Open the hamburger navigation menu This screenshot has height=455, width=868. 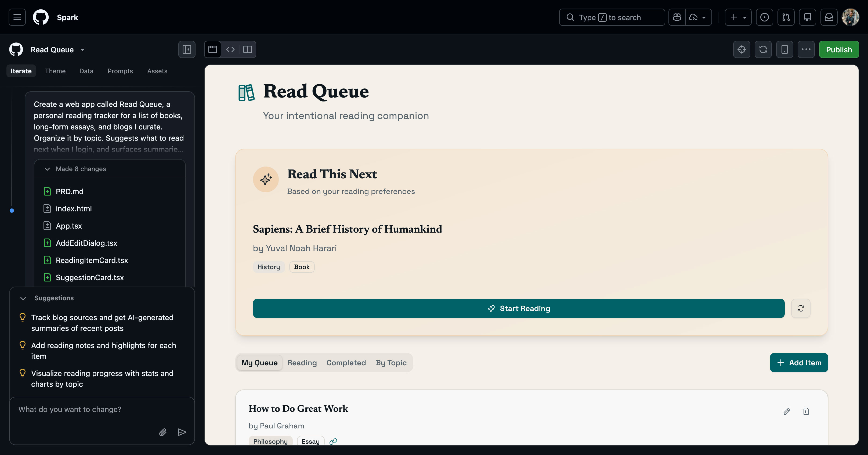17,17
